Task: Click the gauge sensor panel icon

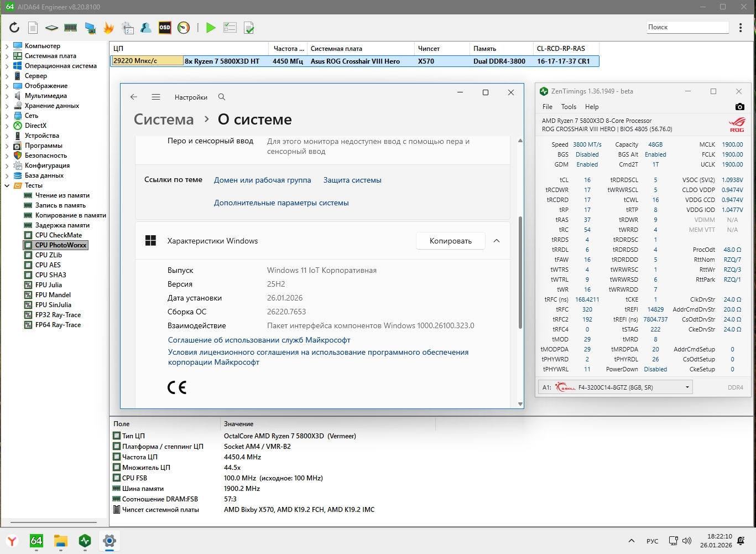Action: coord(184,27)
